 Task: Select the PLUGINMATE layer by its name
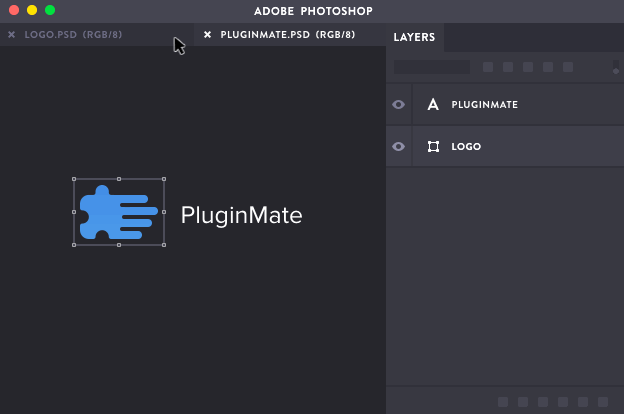point(484,104)
